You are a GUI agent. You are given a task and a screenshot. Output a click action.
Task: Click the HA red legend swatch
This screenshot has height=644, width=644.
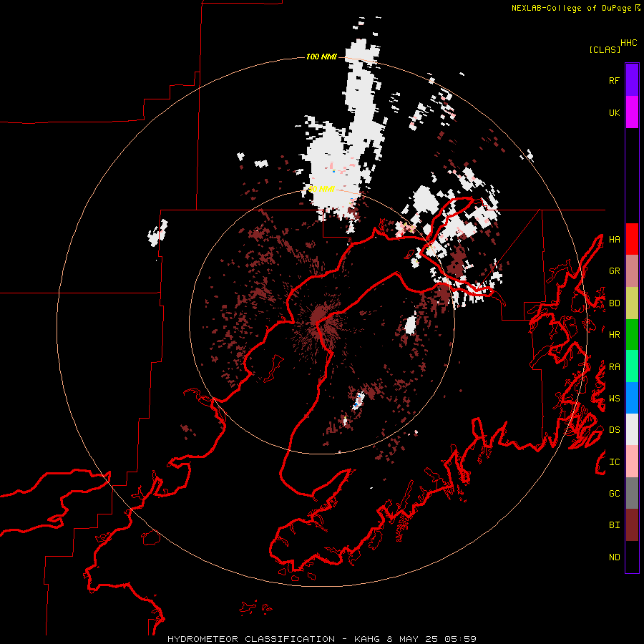632,239
